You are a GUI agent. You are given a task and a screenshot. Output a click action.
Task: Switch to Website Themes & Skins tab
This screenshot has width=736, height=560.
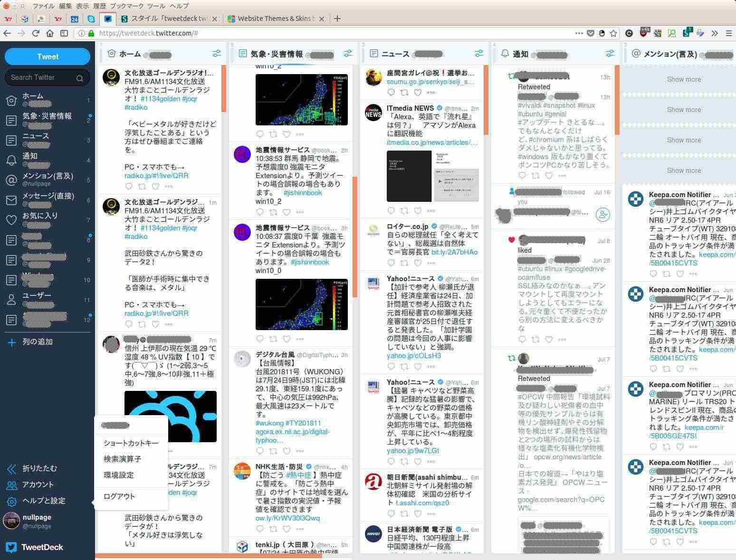tap(276, 19)
